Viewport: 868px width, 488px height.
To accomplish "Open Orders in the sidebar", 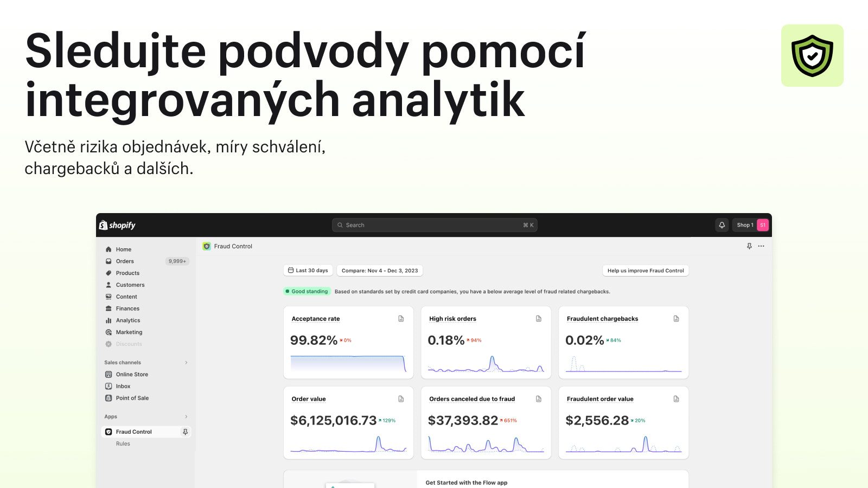I will pos(125,261).
